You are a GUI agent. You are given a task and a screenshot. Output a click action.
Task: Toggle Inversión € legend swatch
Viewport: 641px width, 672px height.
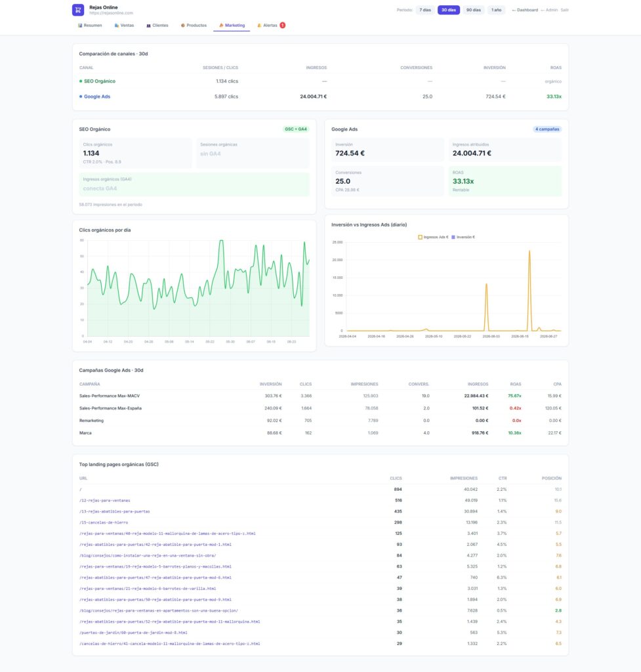click(x=453, y=237)
